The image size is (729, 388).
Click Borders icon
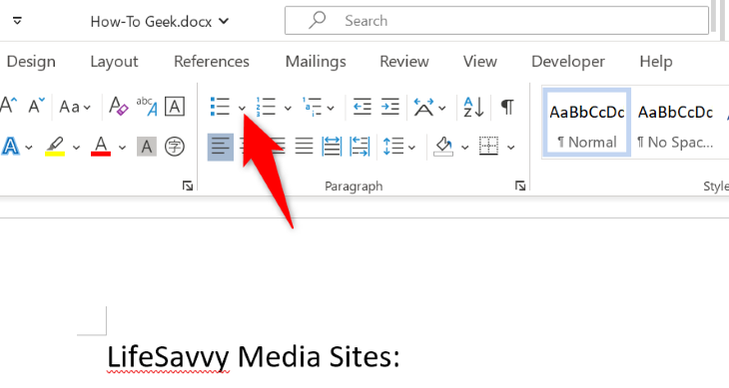[x=489, y=146]
